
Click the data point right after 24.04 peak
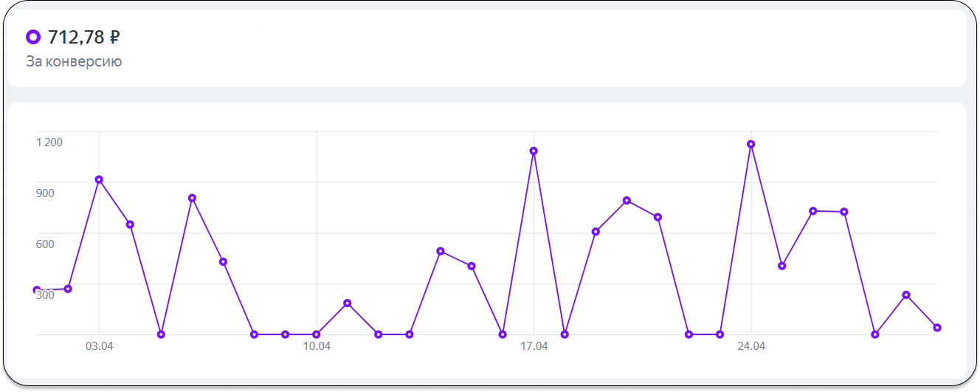(781, 266)
